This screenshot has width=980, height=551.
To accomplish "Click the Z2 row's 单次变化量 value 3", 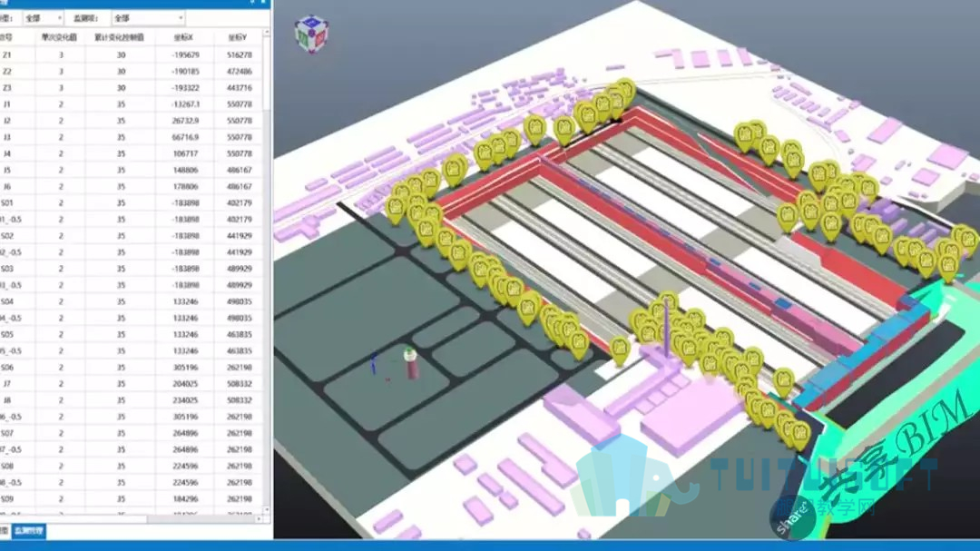I will (x=61, y=72).
